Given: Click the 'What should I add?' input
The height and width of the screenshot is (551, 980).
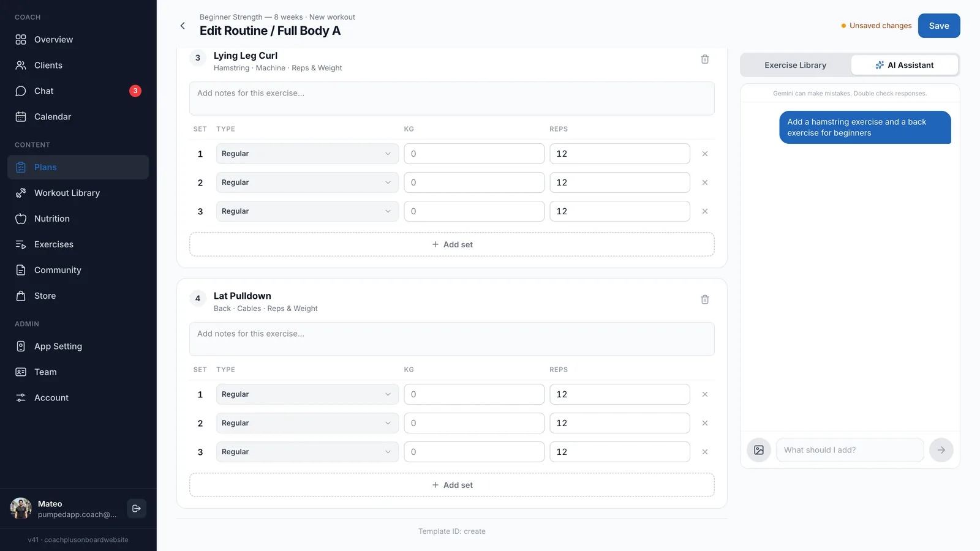Looking at the screenshot, I should point(850,450).
